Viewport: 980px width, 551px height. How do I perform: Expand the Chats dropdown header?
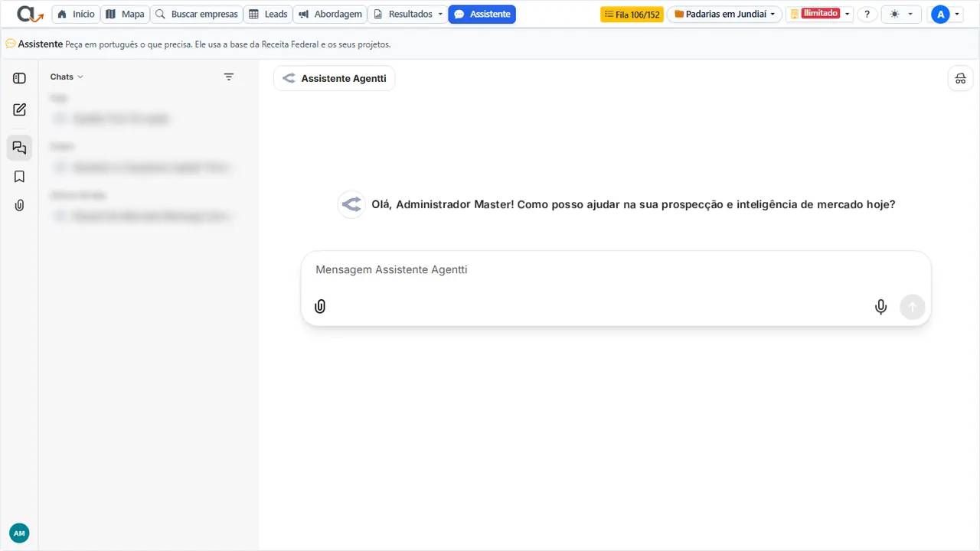pos(67,77)
